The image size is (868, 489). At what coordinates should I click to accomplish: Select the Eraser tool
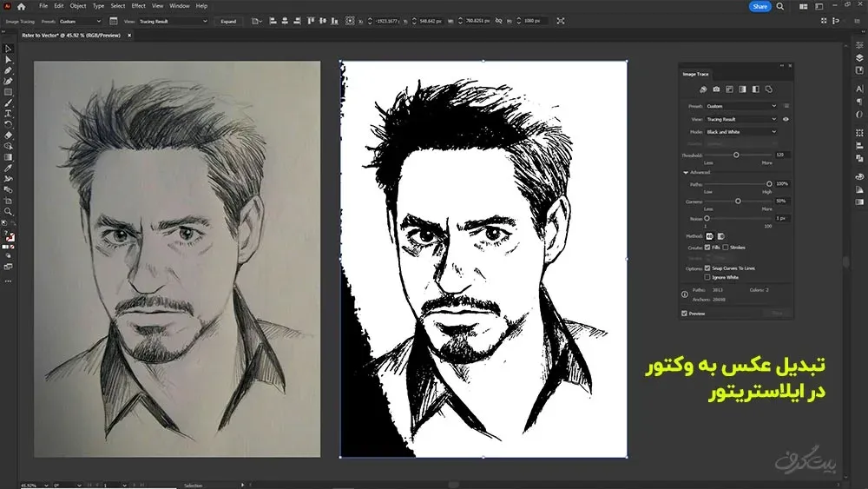(x=9, y=135)
